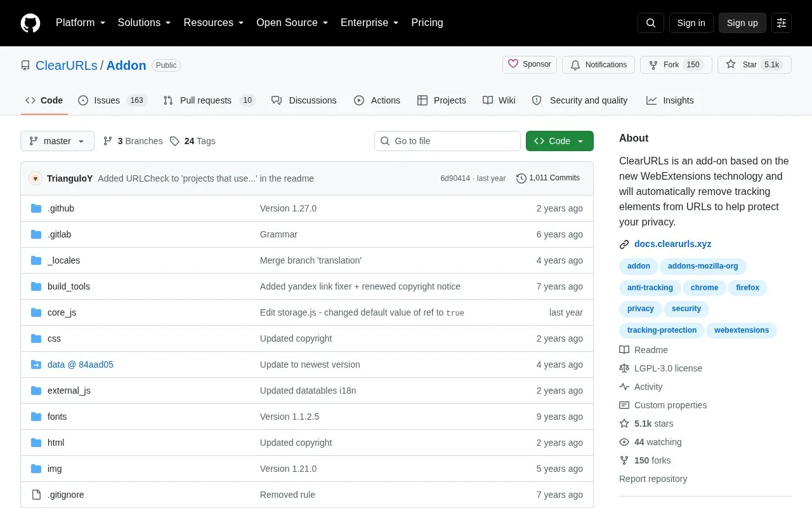Open the core_js folder
The height and width of the screenshot is (508, 812).
point(62,312)
